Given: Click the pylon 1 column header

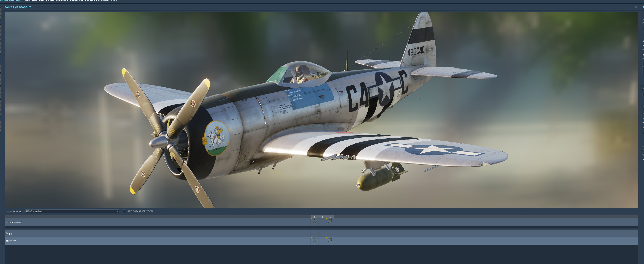Looking at the screenshot, I should point(330,217).
